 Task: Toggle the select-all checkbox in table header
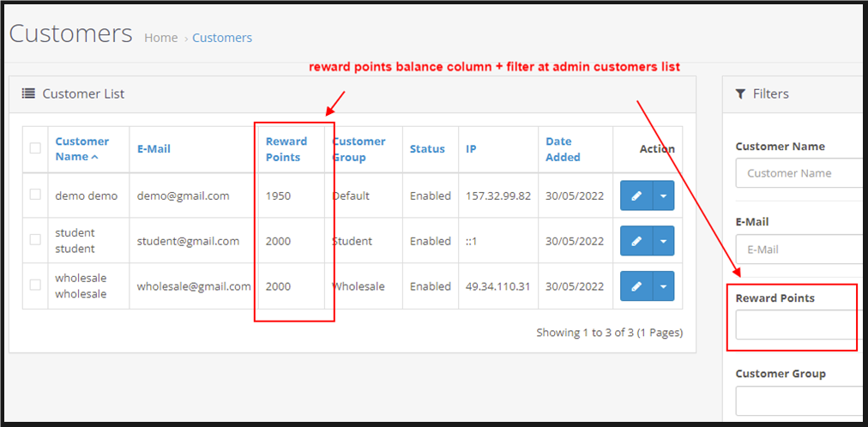point(35,147)
